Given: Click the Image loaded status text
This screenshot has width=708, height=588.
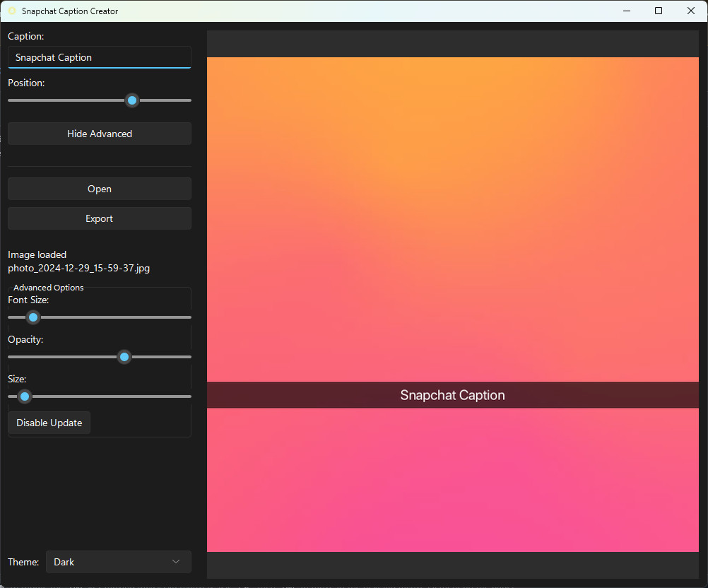Looking at the screenshot, I should point(37,254).
